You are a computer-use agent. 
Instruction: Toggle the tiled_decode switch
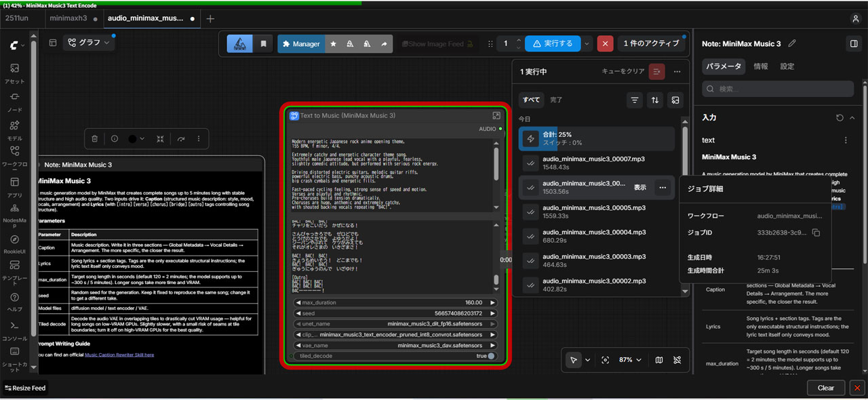pos(491,356)
